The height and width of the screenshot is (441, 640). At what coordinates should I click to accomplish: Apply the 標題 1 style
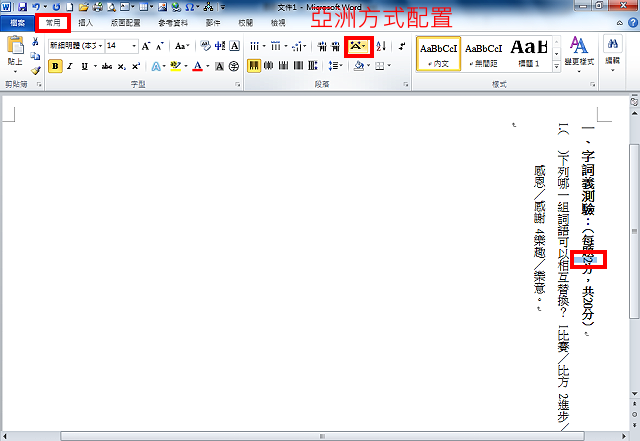(x=529, y=54)
